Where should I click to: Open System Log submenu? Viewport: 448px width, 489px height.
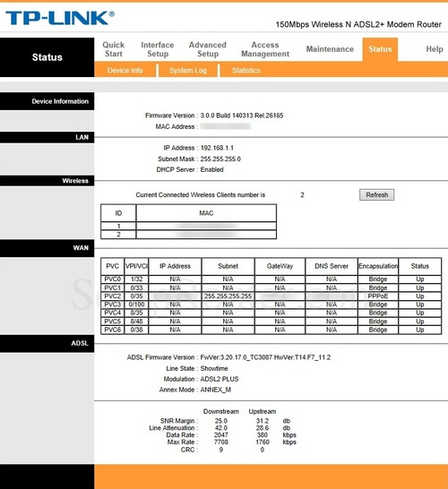click(188, 71)
